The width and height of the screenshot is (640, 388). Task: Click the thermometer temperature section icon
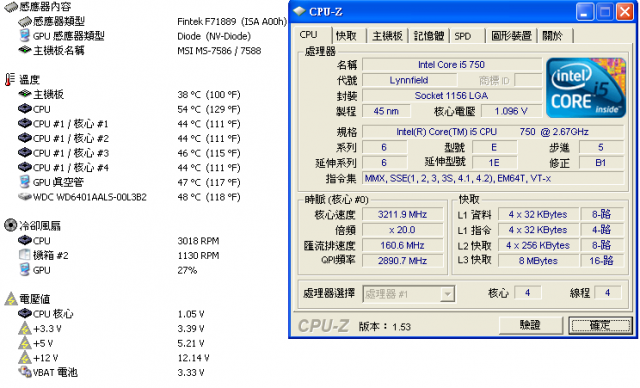point(10,79)
